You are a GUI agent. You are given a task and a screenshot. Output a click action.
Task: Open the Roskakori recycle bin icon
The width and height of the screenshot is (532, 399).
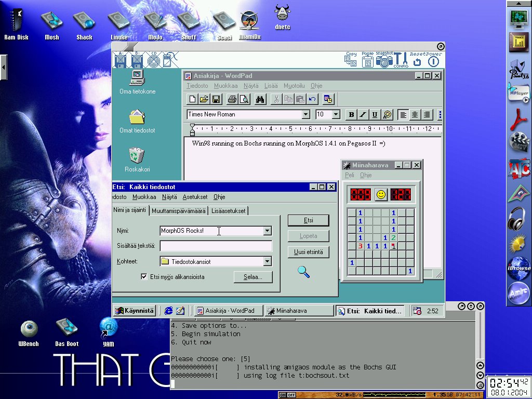pos(137,156)
